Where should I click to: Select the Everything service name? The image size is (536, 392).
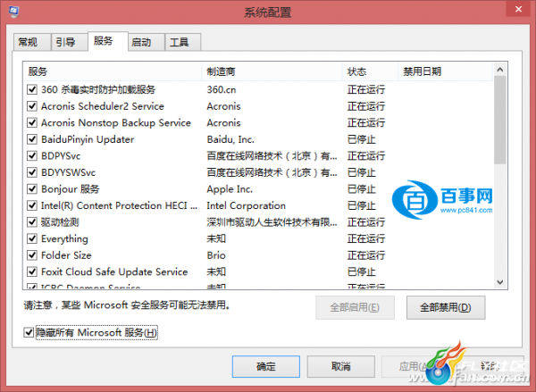[x=64, y=238]
